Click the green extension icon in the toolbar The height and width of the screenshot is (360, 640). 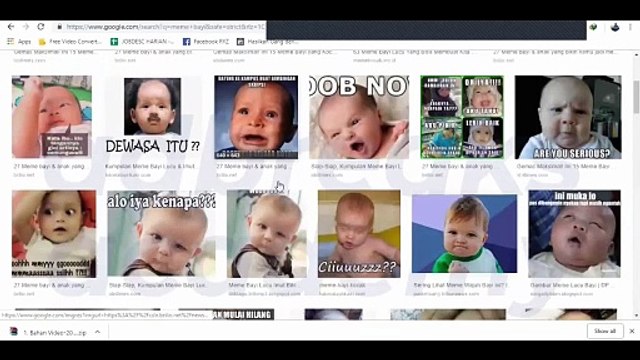(x=593, y=27)
